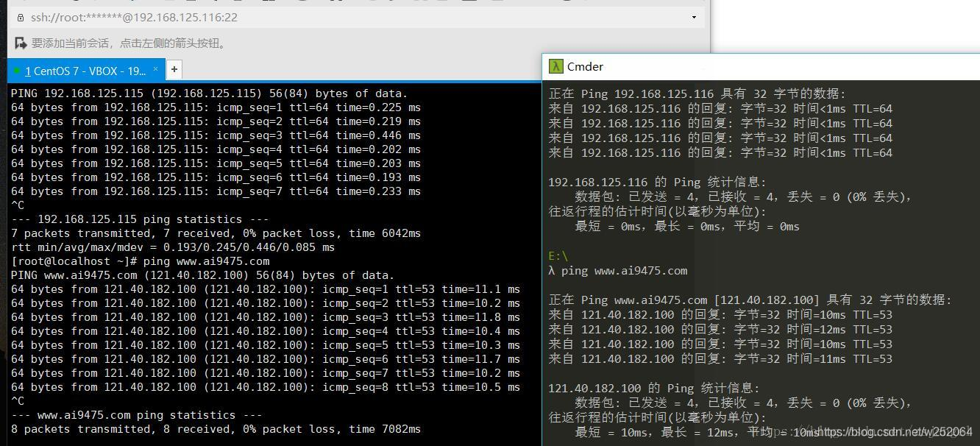
Task: Click the '8 packets transmitted' summary line
Action: tap(216, 429)
